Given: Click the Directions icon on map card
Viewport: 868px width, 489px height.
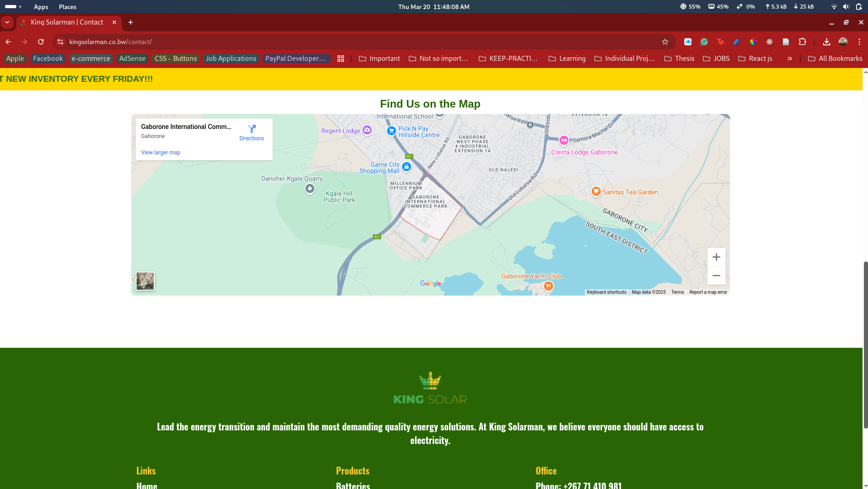Looking at the screenshot, I should [251, 129].
